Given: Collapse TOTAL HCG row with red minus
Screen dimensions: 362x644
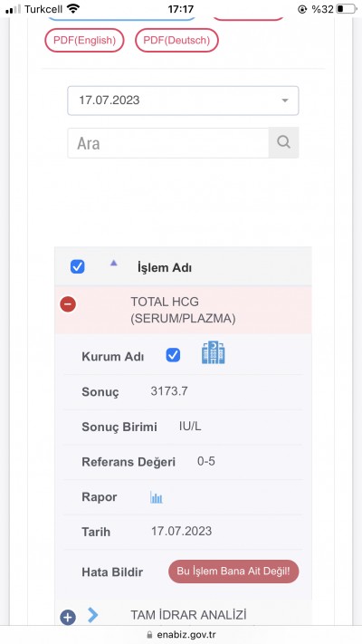Looking at the screenshot, I should click(68, 304).
